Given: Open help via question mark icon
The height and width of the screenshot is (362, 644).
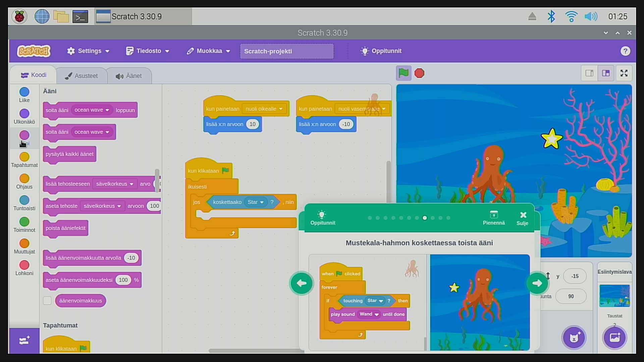Looking at the screenshot, I should (x=625, y=51).
